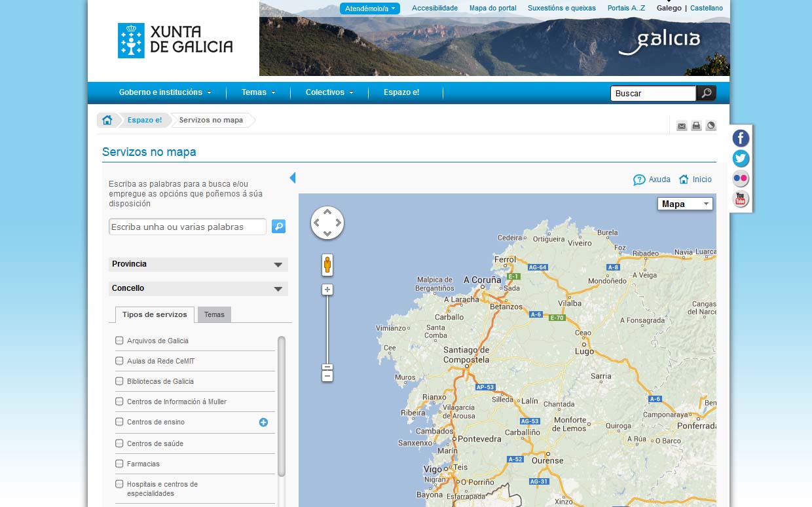Click the Xunta de Galicia logo
Screen dimensions: 812x507
click(x=175, y=41)
